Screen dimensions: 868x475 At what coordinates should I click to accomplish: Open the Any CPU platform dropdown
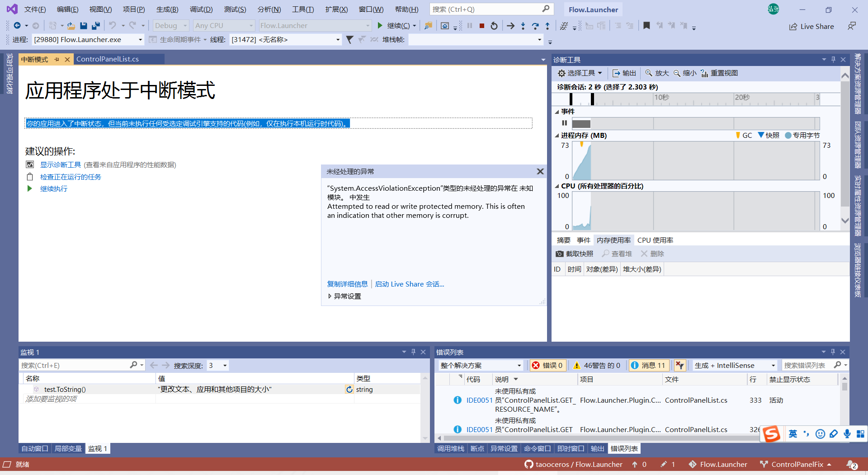(250, 25)
